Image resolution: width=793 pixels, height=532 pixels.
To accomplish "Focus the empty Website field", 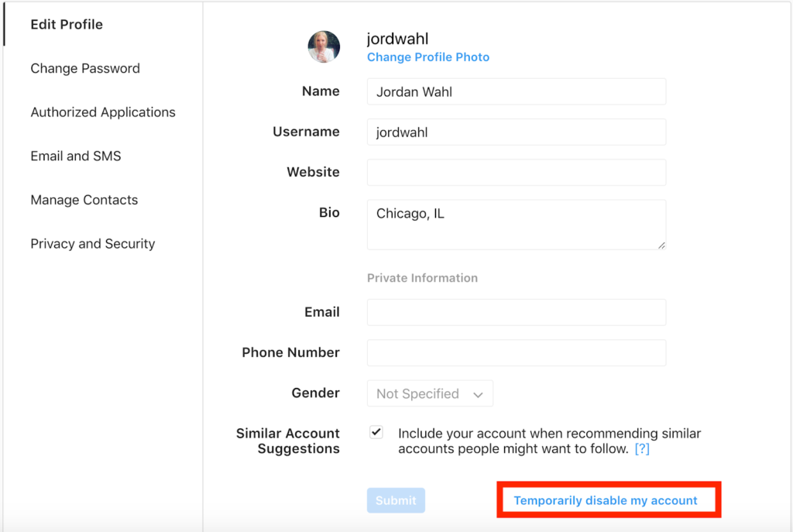I will point(517,173).
